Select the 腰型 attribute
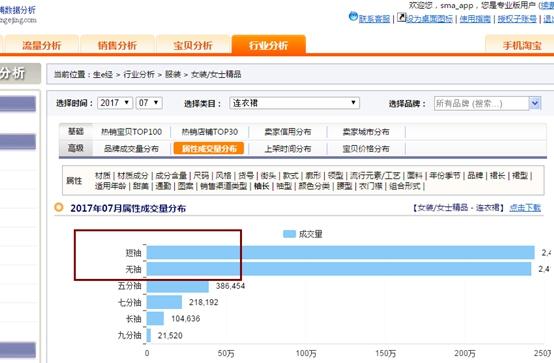Image resolution: width=554 pixels, height=363 pixels. pos(344,186)
